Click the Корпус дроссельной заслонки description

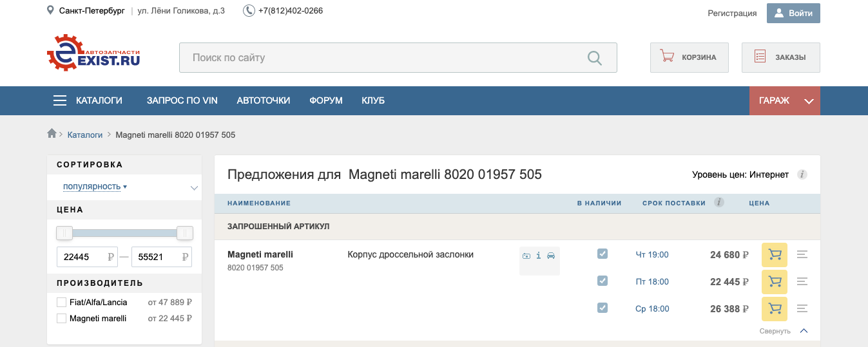click(410, 255)
